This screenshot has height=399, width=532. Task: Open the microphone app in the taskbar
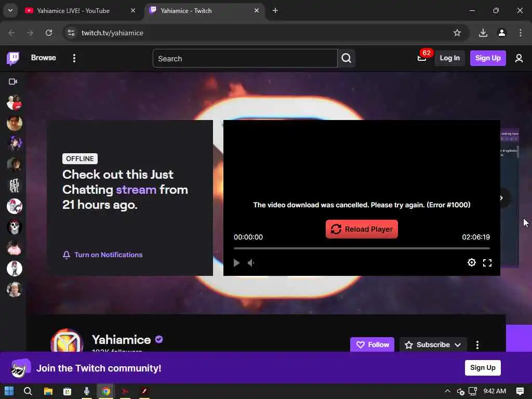87,391
